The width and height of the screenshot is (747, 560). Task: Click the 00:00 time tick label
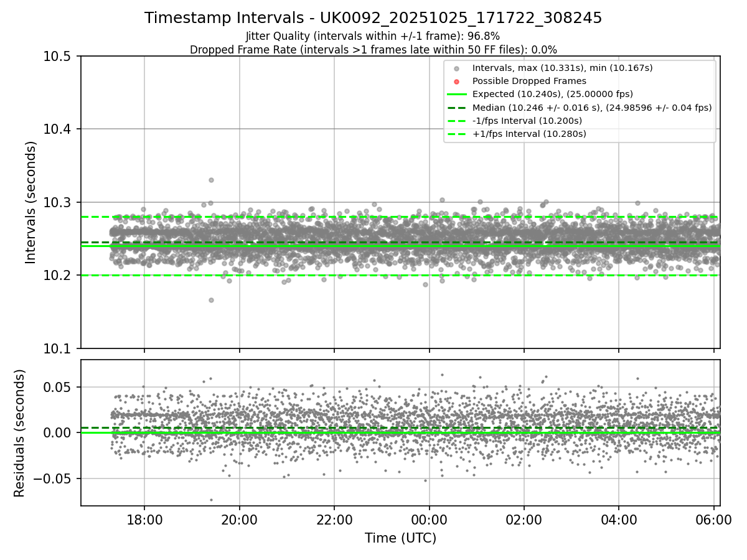tap(429, 520)
